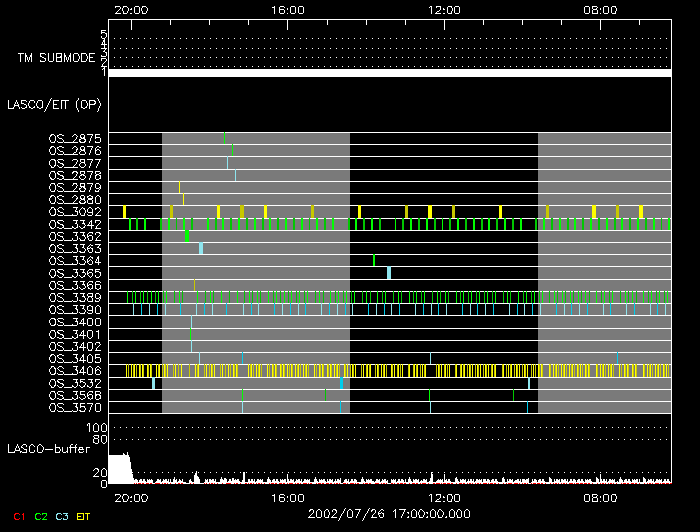Click the OS_3405 row label
Viewport: 700px width, 532px height.
pyautogui.click(x=75, y=358)
